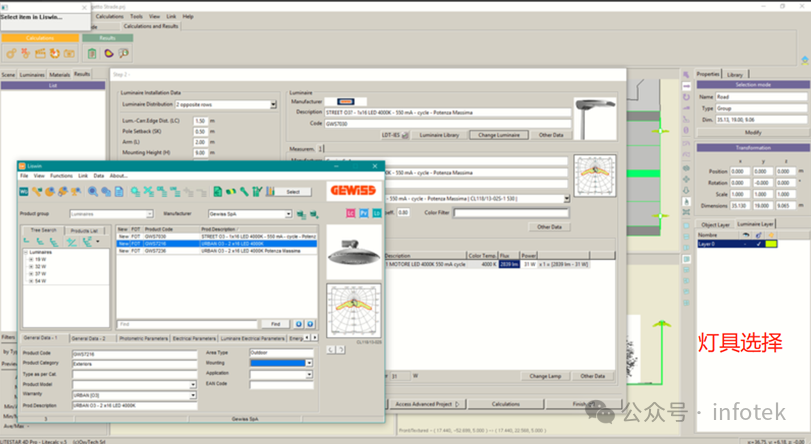811x444 pixels.
Task: Click the magnifier search icon in Liswin toolbar
Action: click(x=93, y=191)
